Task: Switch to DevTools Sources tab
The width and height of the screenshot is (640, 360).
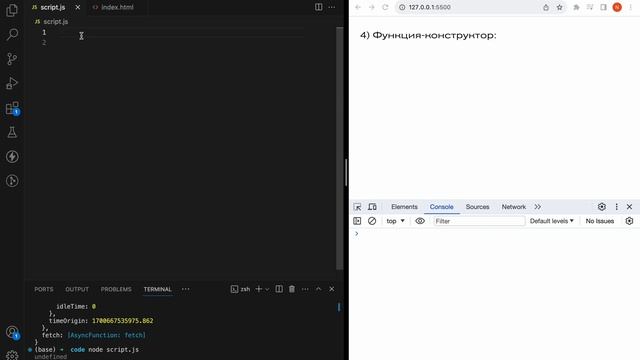Action: pyautogui.click(x=478, y=207)
